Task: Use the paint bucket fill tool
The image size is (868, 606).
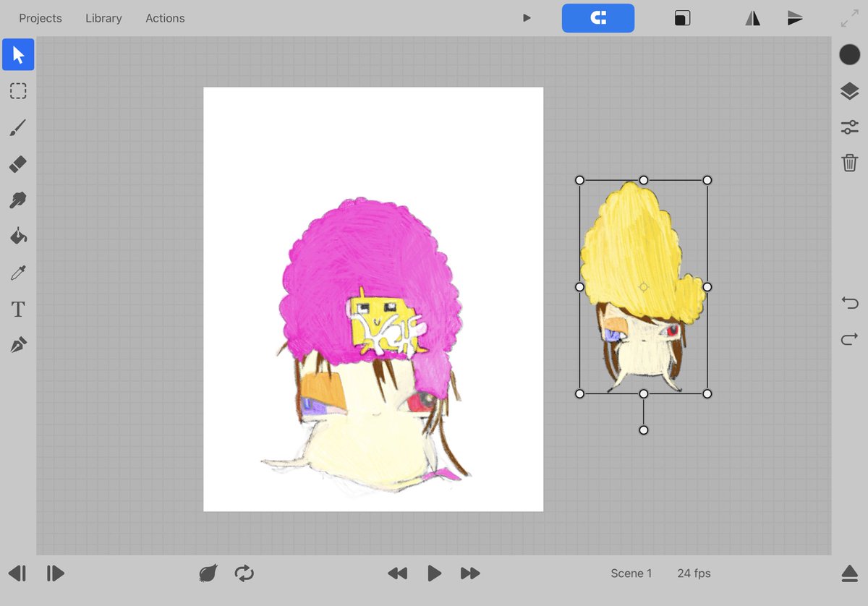Action: tap(18, 236)
